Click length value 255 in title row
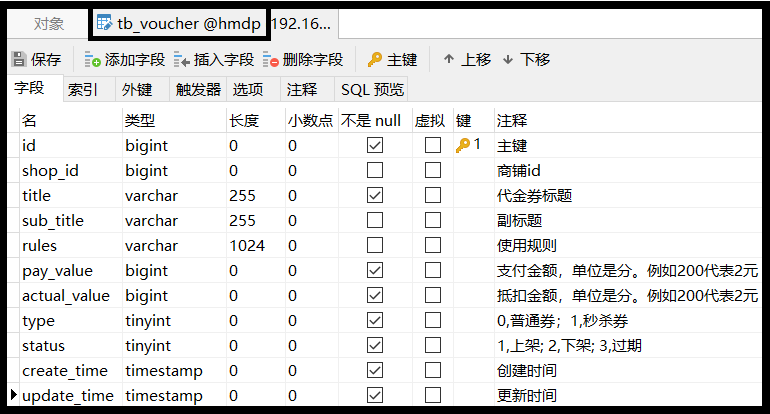Screen dimensions: 770x414 pos(242,195)
